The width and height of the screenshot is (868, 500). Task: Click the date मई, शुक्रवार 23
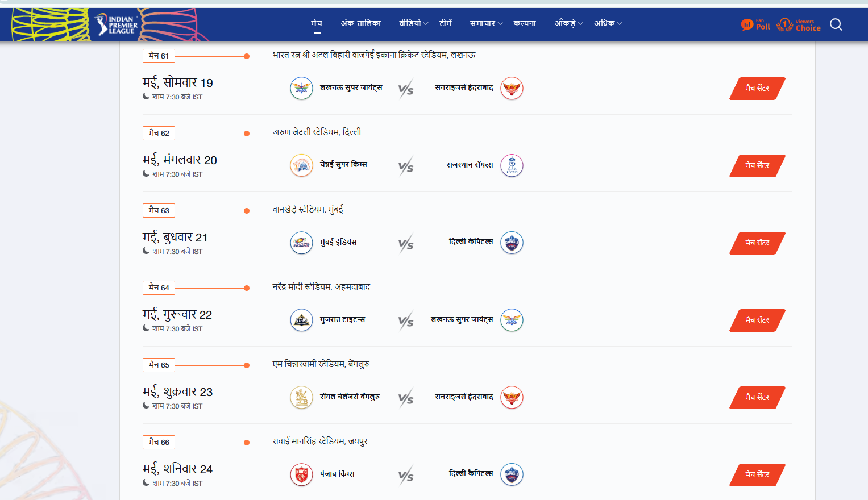point(178,392)
